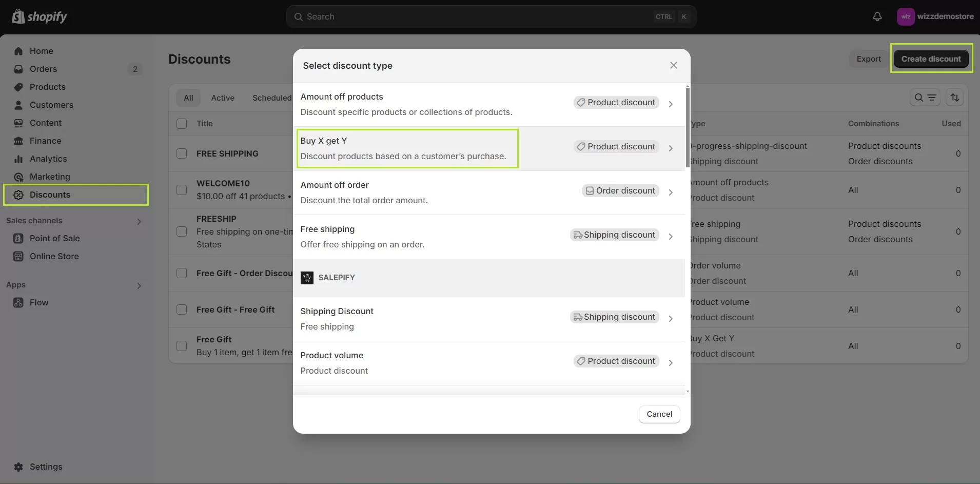The height and width of the screenshot is (484, 980).
Task: Click the Flow app icon
Action: (18, 302)
